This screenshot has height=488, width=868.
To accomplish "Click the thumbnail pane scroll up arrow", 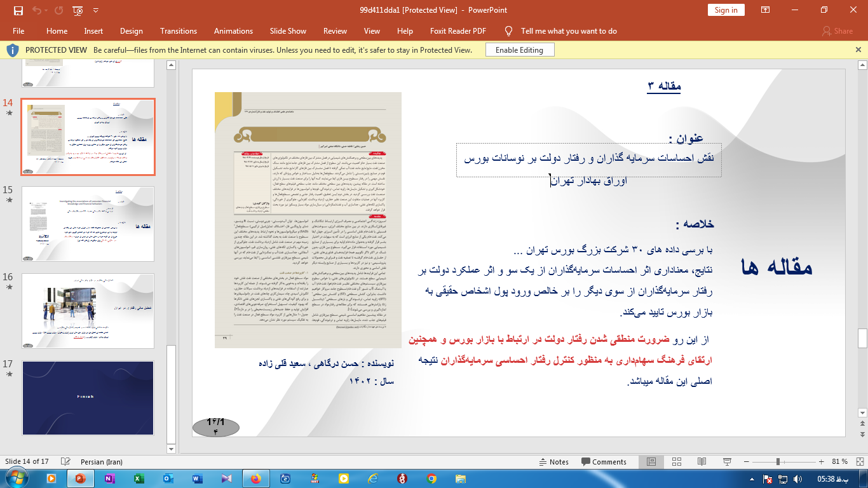I will [x=170, y=64].
